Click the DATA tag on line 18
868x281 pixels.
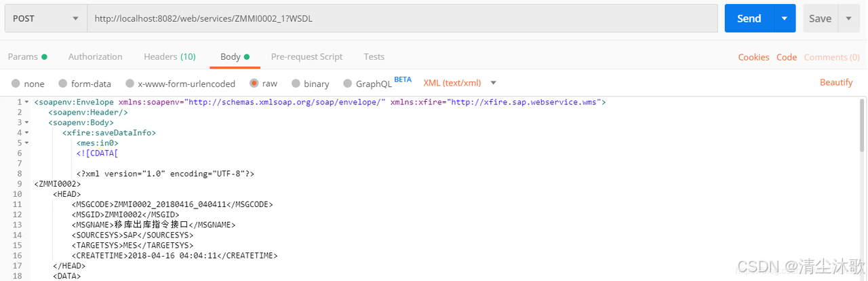67,276
